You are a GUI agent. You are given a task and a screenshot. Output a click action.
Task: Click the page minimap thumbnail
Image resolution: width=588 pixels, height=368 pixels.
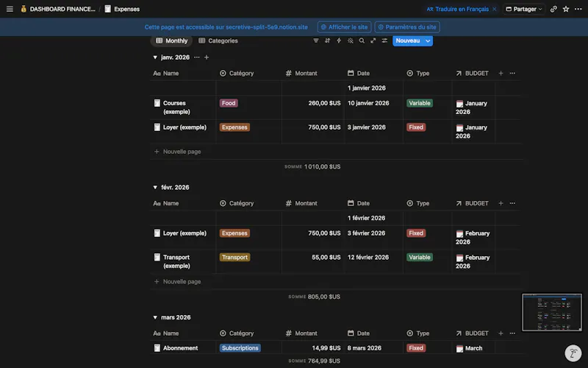pyautogui.click(x=552, y=312)
